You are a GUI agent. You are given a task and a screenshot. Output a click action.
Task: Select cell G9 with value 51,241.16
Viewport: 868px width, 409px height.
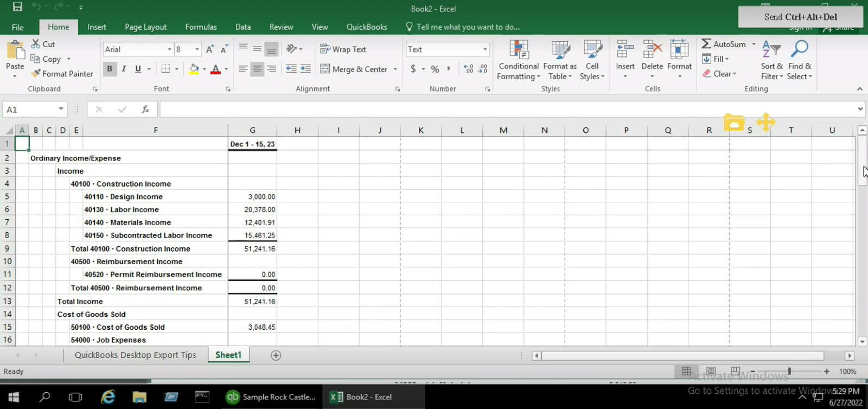click(x=253, y=248)
